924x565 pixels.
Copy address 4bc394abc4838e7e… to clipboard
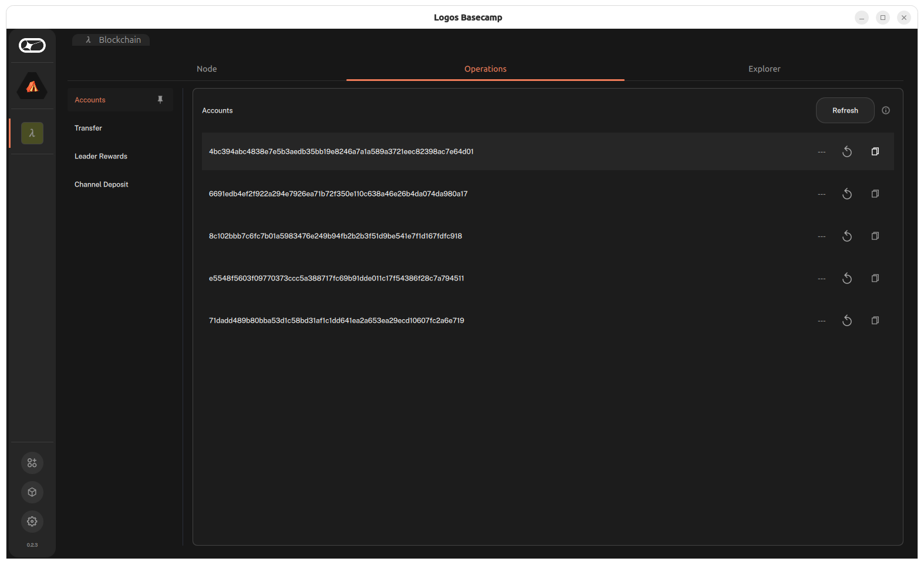point(875,151)
